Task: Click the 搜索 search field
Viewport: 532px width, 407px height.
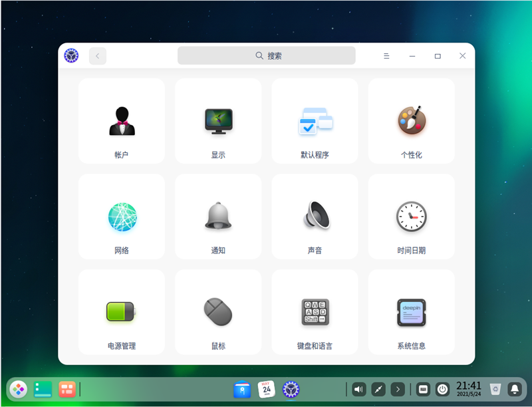Action: point(267,56)
